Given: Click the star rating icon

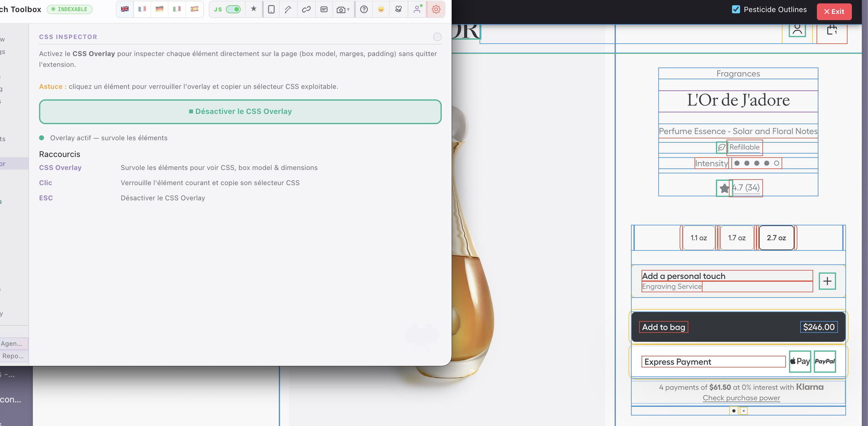Looking at the screenshot, I should coord(724,188).
